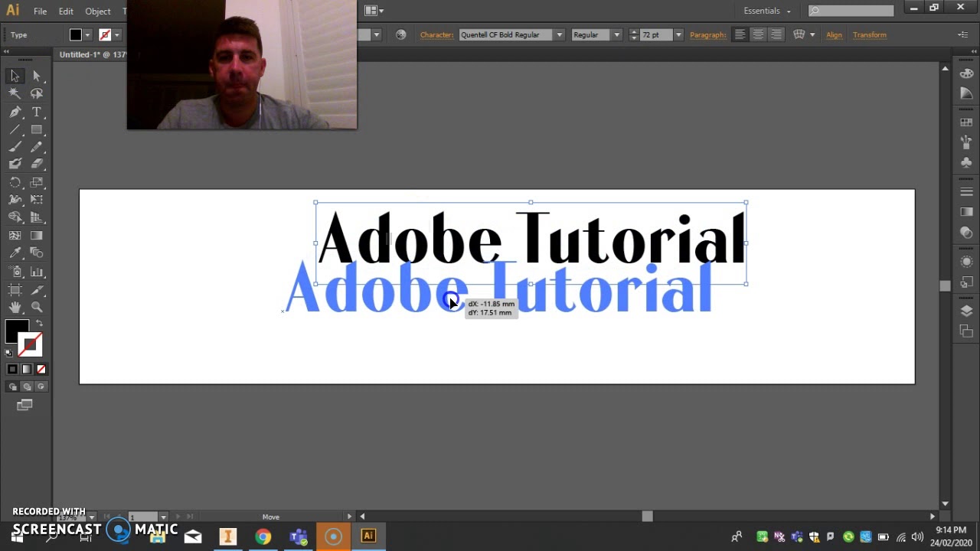
Task: Choose the Gradient tool
Action: (x=37, y=236)
